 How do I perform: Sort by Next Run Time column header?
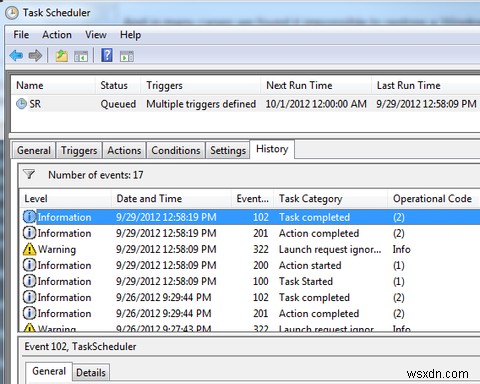pos(316,85)
